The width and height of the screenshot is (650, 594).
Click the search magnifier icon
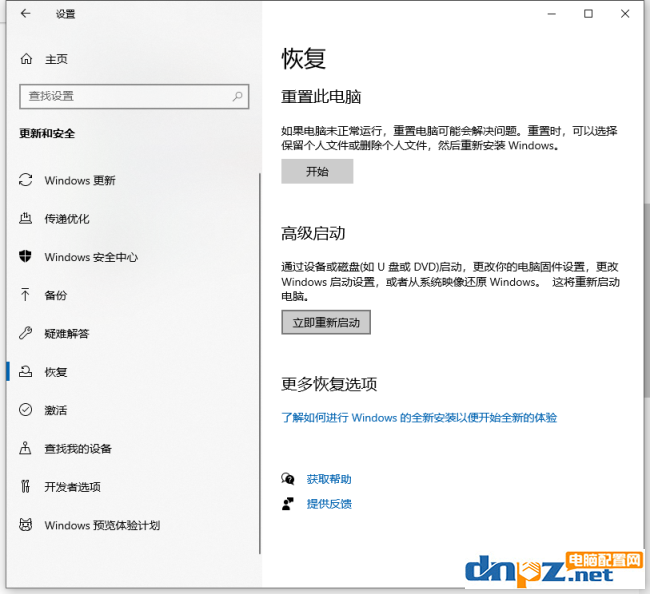(238, 97)
